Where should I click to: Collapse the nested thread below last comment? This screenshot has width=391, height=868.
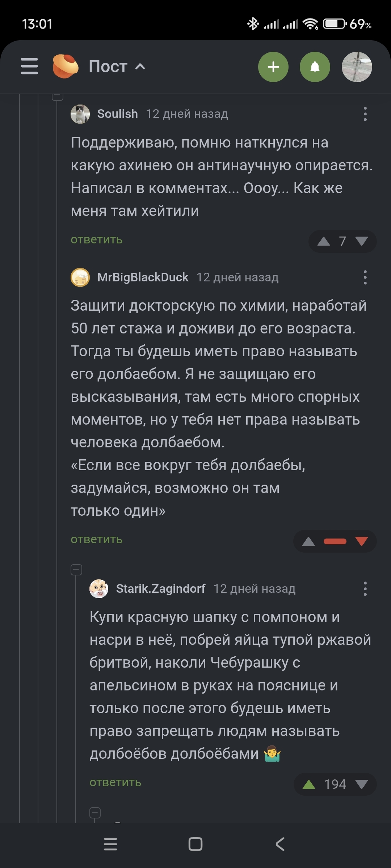pyautogui.click(x=95, y=813)
